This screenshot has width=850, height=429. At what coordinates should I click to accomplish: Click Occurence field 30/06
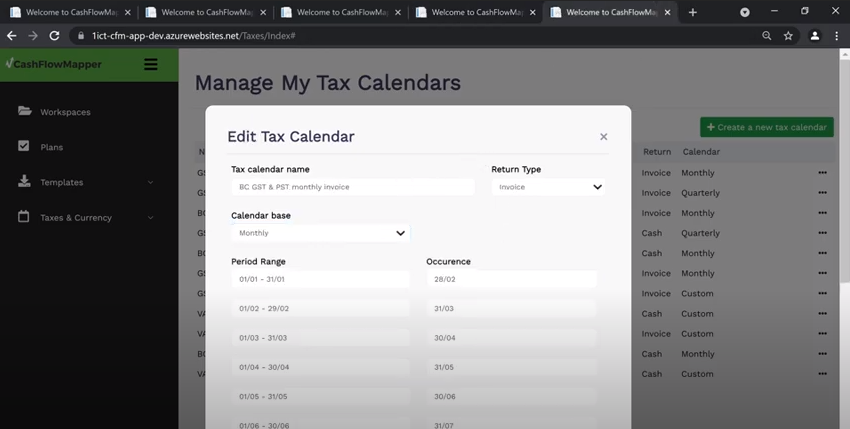pyautogui.click(x=511, y=396)
